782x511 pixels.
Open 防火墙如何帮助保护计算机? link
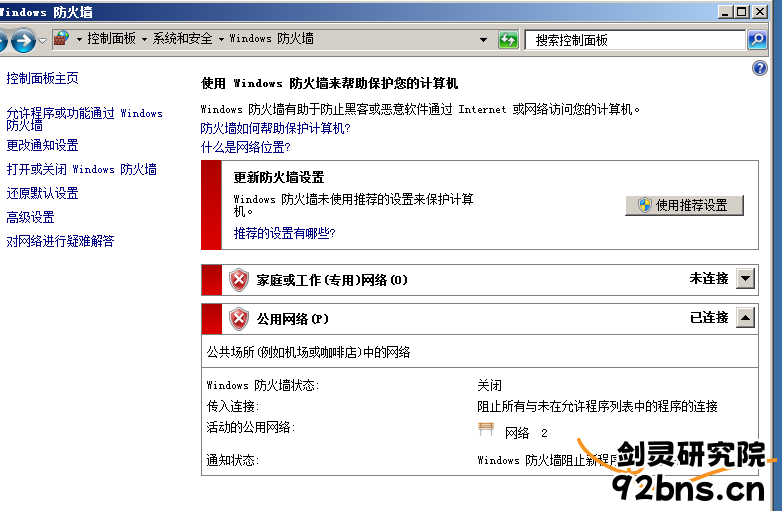pyautogui.click(x=275, y=129)
